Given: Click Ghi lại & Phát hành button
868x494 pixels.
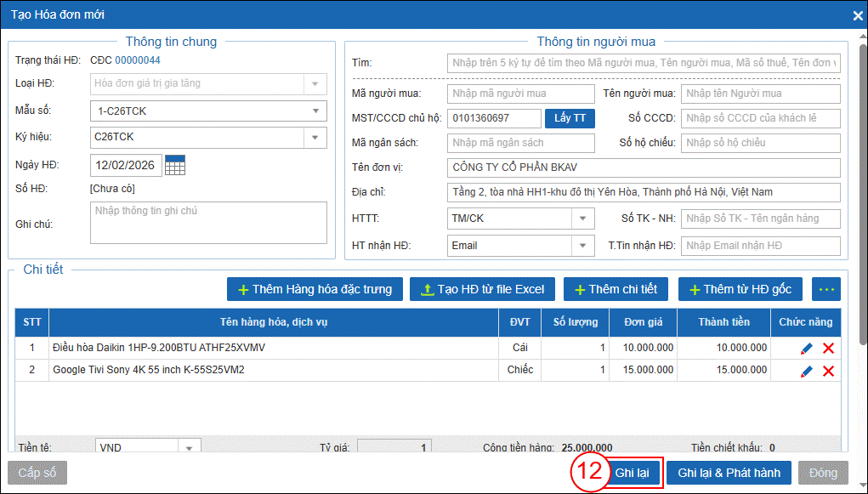Looking at the screenshot, I should 729,473.
